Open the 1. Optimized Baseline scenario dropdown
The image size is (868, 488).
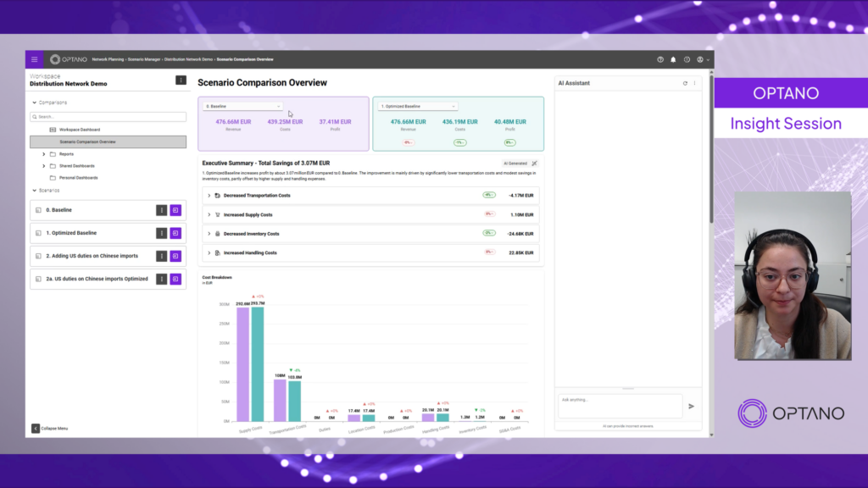(x=417, y=107)
